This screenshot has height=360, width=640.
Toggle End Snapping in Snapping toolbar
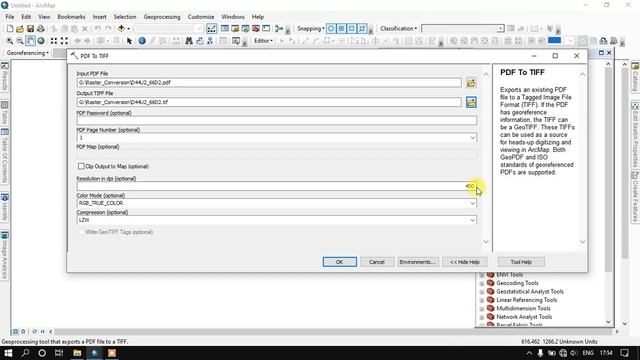click(x=342, y=29)
